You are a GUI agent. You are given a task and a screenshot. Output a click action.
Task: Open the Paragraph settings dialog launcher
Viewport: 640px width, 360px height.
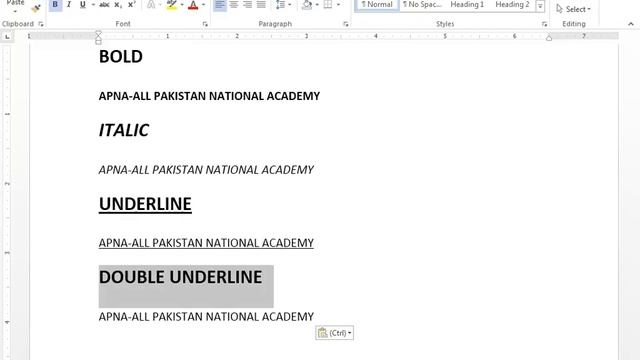(x=346, y=24)
